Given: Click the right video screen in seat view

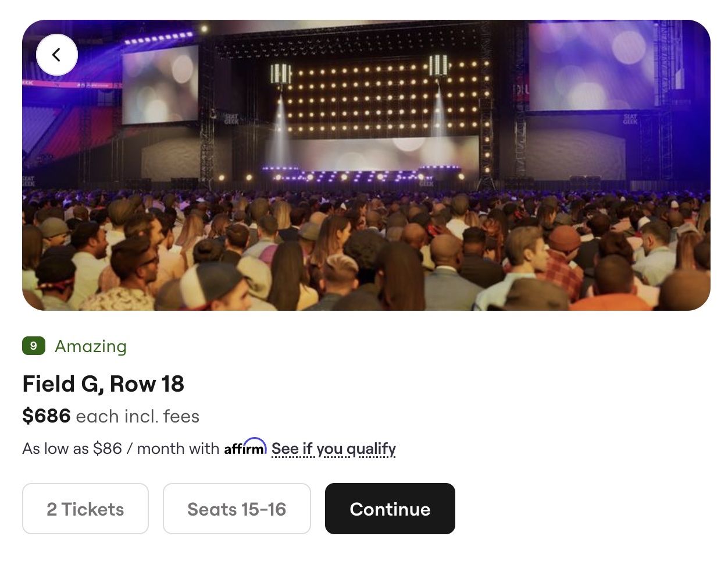Looking at the screenshot, I should [x=592, y=65].
